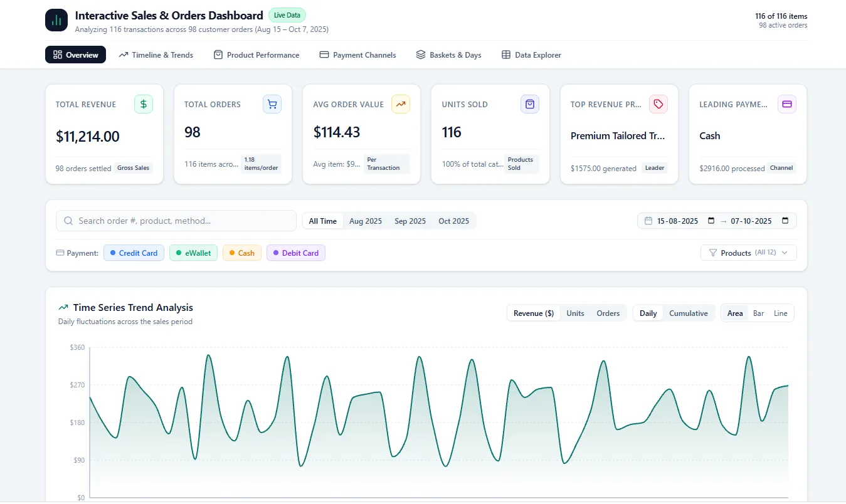Click the Products Sold tag
846x504 pixels.
pos(522,164)
